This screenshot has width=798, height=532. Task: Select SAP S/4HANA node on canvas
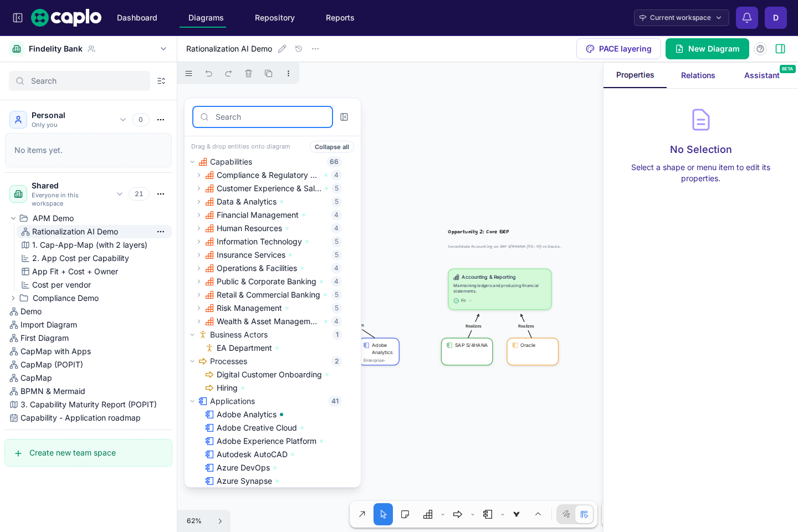[467, 351]
